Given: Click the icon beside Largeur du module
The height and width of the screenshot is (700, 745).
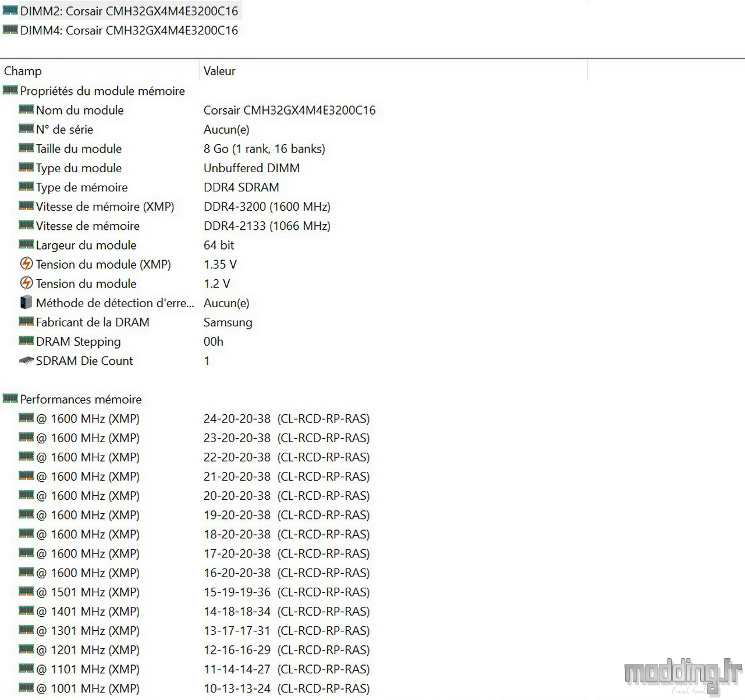Looking at the screenshot, I should (x=26, y=244).
